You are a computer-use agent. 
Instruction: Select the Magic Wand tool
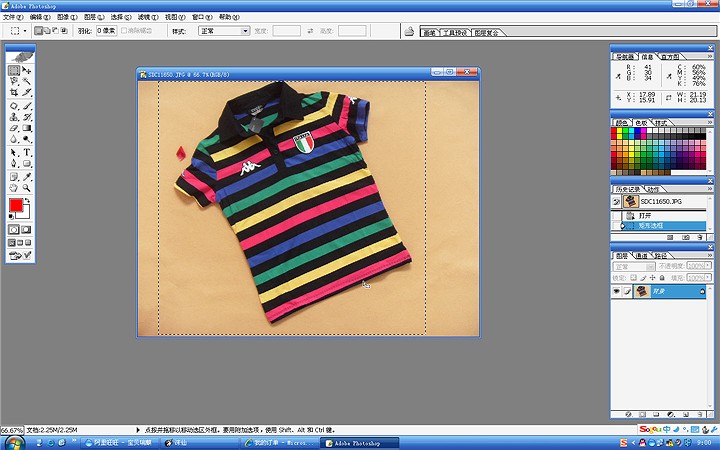(x=27, y=81)
